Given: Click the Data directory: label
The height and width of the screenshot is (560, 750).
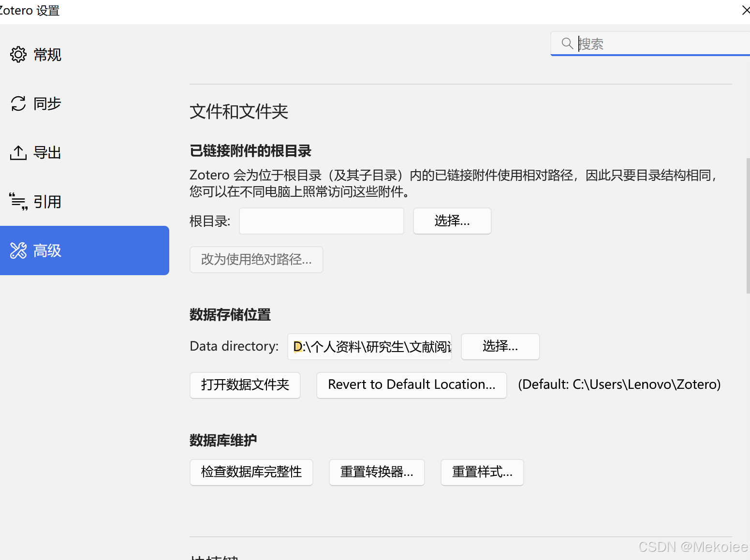Looking at the screenshot, I should coord(234,346).
